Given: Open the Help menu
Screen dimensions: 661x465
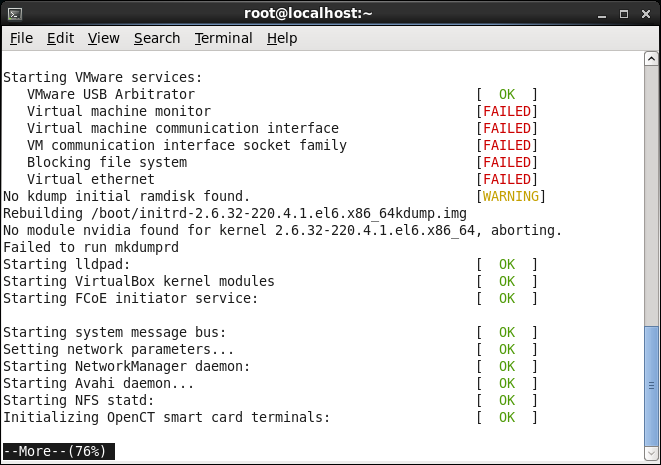Looking at the screenshot, I should coord(282,38).
